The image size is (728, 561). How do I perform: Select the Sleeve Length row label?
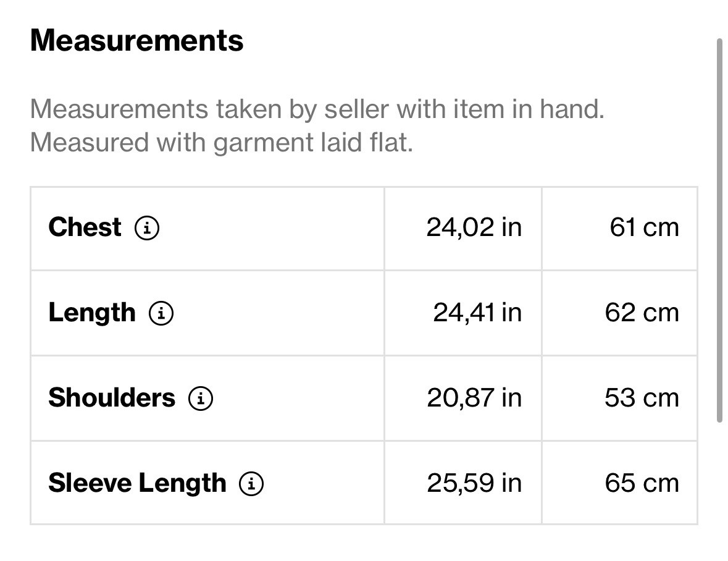138,483
